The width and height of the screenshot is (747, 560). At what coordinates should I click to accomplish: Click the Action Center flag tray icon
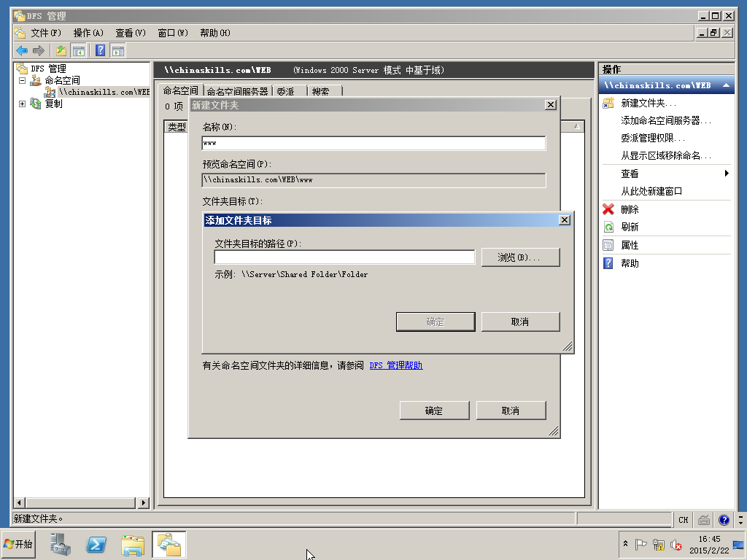coord(640,544)
